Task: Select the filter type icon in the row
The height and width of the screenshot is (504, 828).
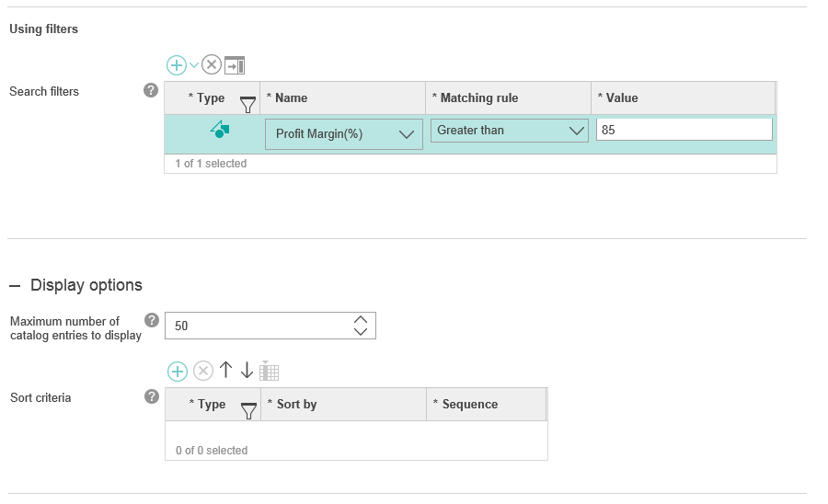Action: click(x=220, y=130)
